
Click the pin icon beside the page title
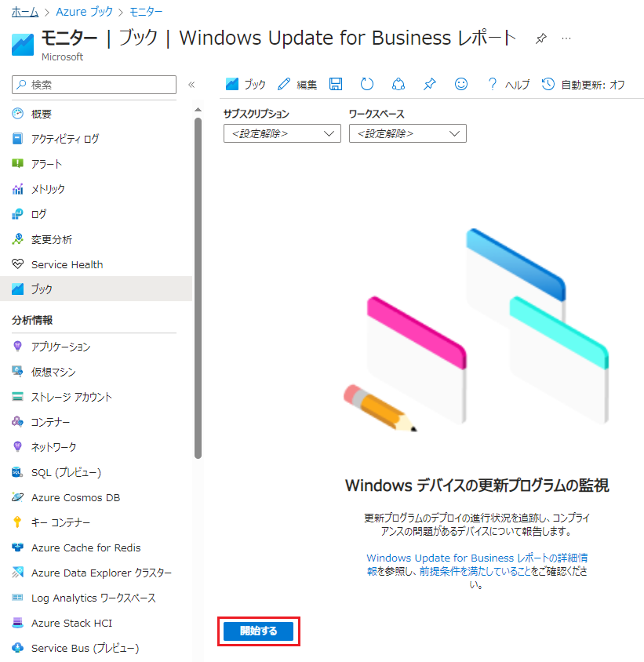tap(541, 39)
